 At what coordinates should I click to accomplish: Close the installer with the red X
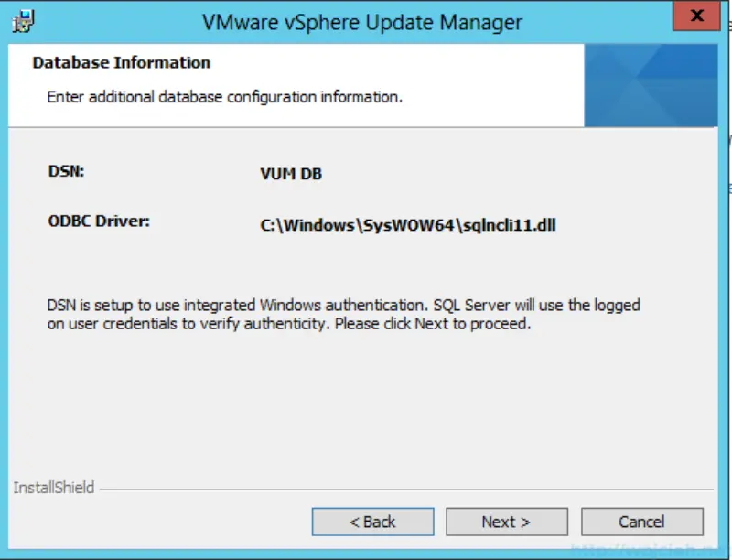coord(696,16)
